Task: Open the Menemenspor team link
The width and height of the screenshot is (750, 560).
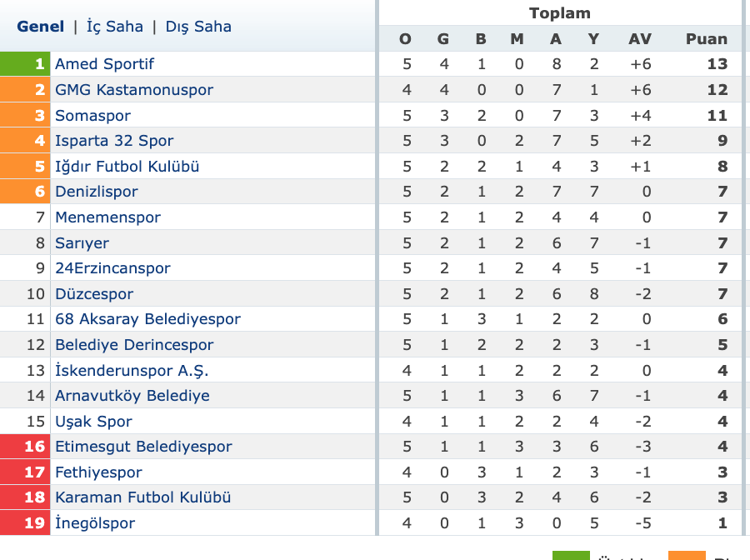Action: tap(108, 217)
